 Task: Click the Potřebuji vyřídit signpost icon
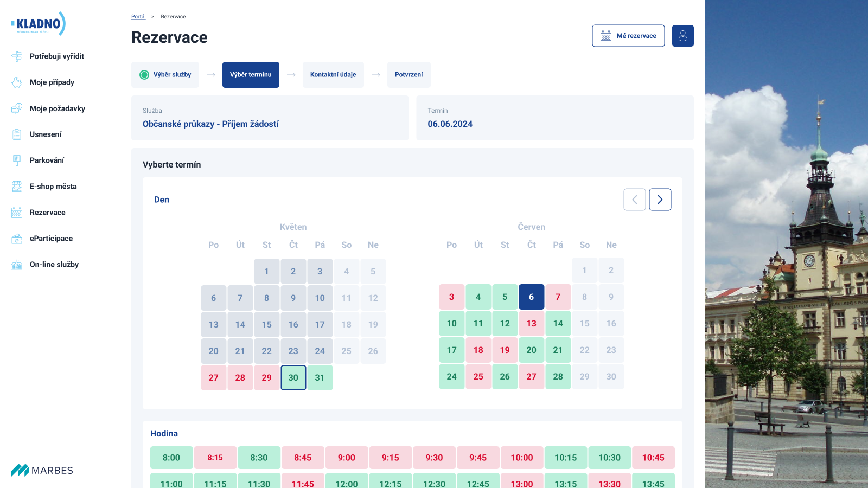tap(17, 56)
